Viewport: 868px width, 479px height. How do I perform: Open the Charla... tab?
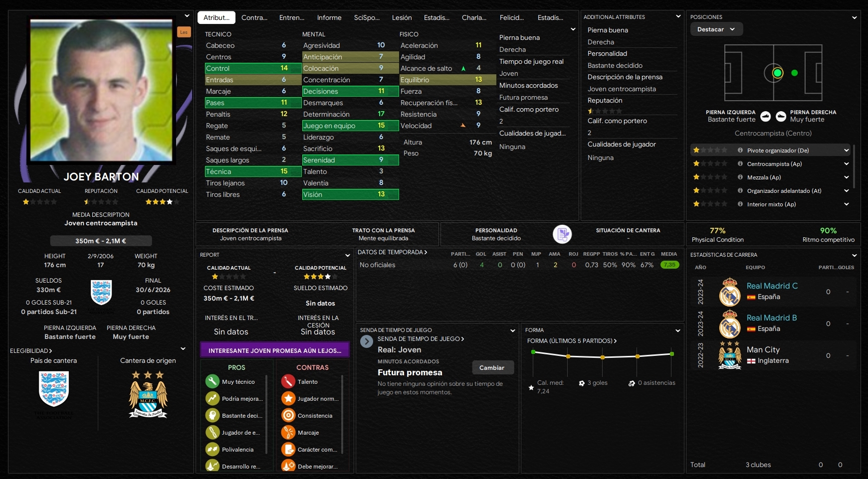[x=474, y=17]
